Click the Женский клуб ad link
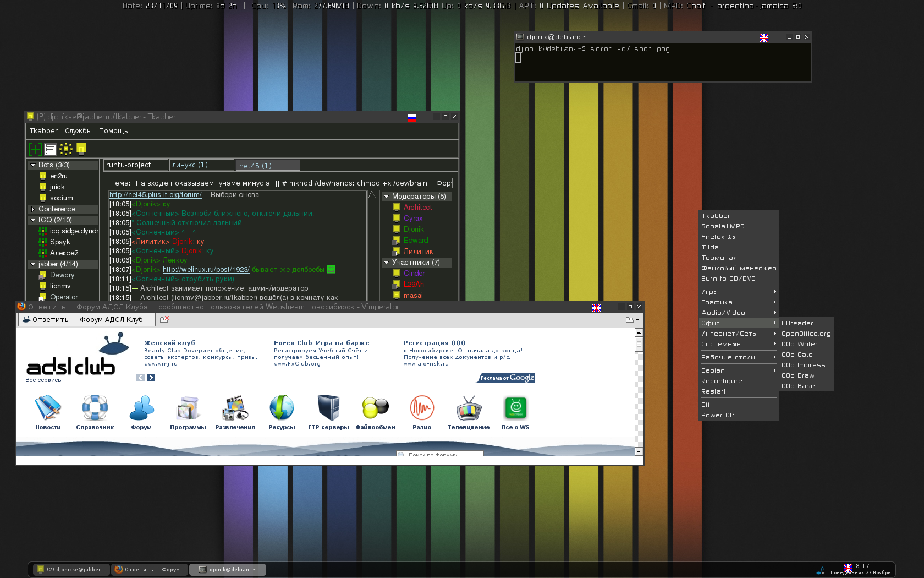 169,343
